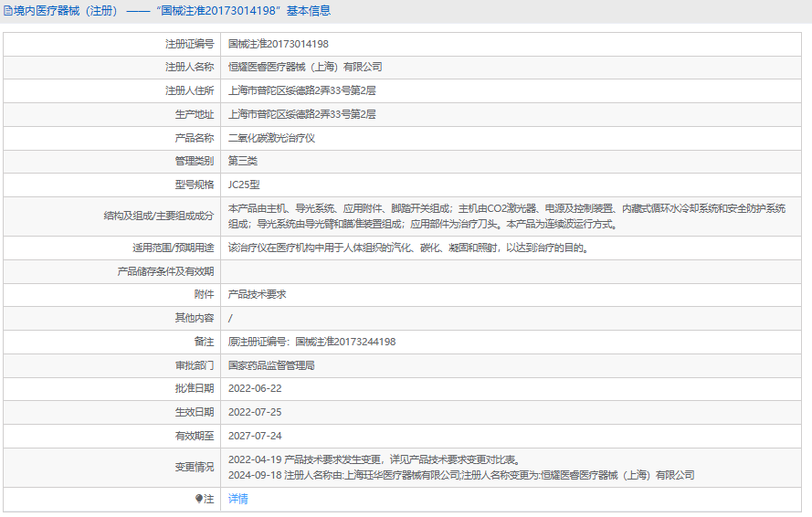Click registrant name 恒耀医睿医疗器械（上海）有限公司
Screen dimensions: 812x517
point(304,67)
